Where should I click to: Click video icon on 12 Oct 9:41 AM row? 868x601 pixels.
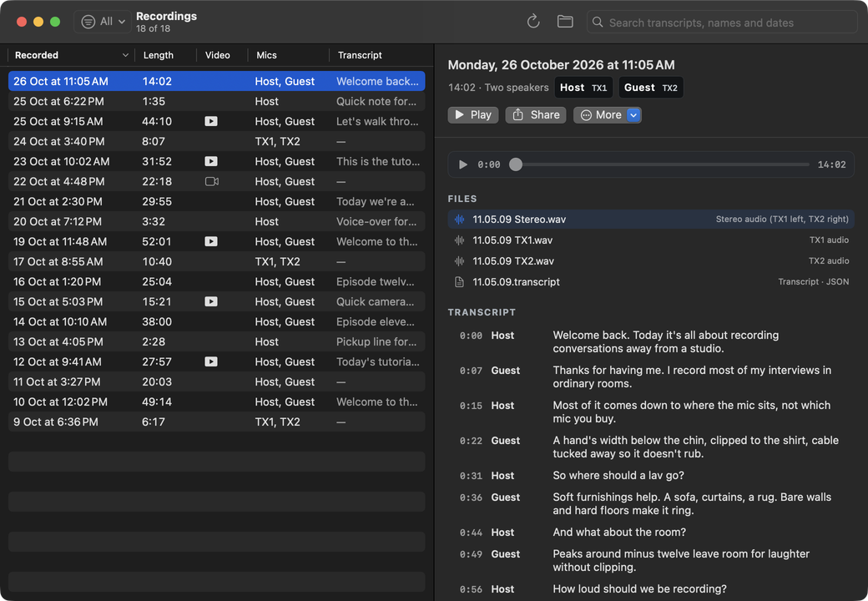(x=211, y=361)
